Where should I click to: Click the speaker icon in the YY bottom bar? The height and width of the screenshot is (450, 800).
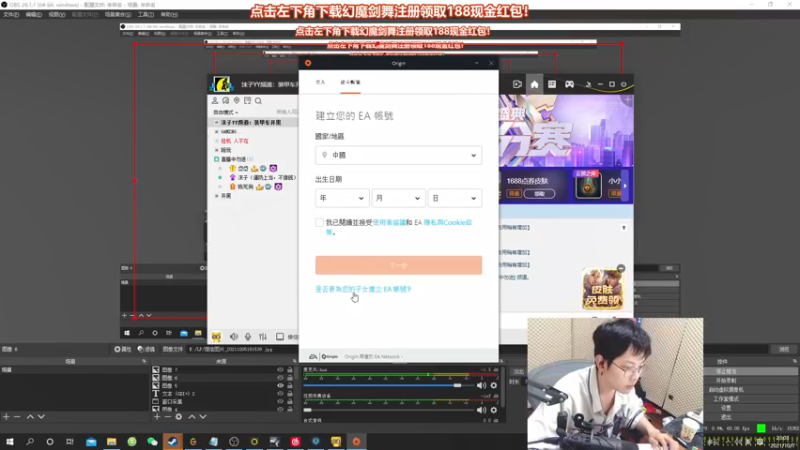click(234, 337)
